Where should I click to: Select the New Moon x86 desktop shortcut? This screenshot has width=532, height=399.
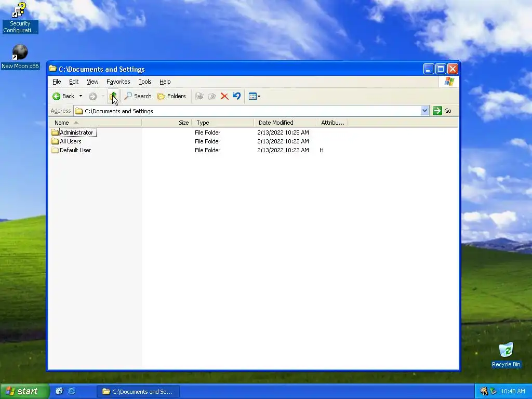click(x=20, y=57)
